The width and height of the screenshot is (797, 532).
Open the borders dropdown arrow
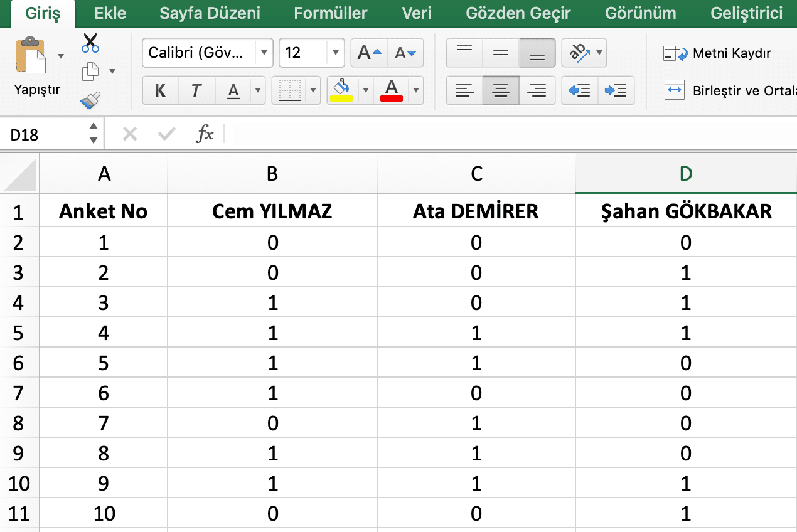point(314,91)
